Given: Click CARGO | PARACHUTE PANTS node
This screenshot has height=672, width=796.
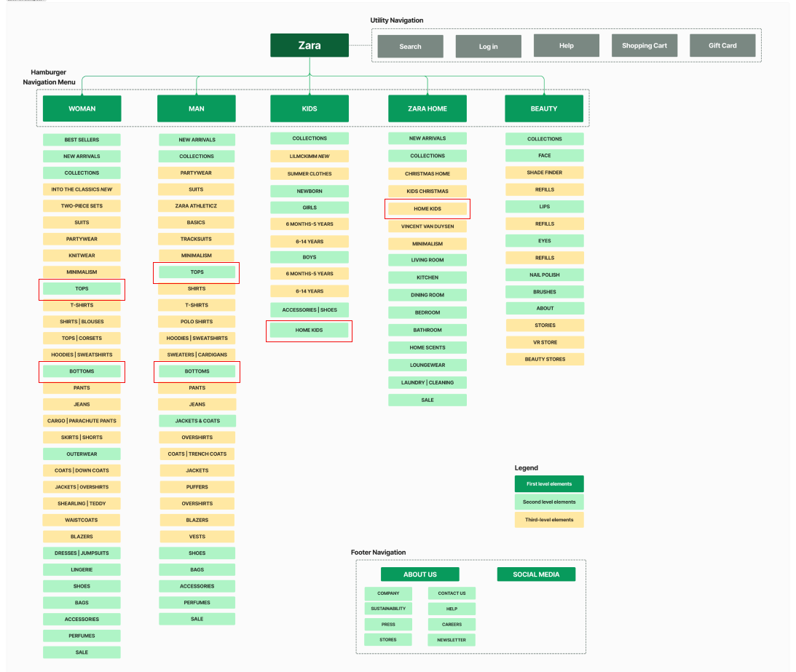Looking at the screenshot, I should coord(82,421).
